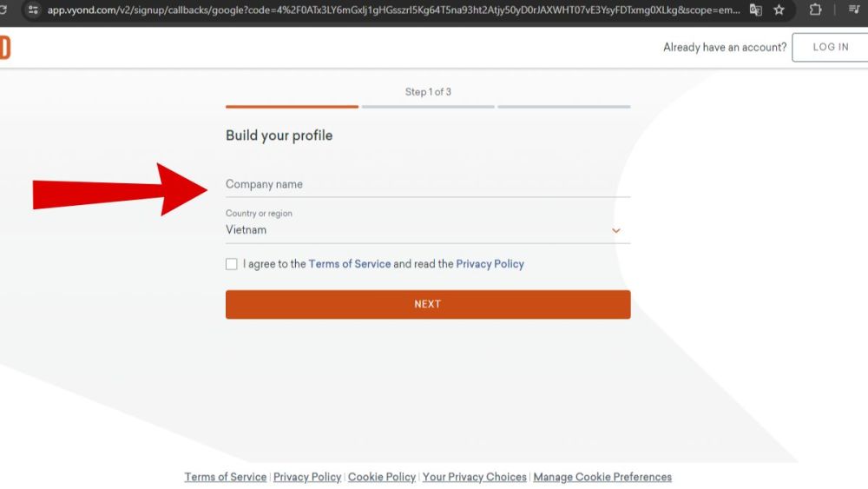Focus the Company name input field
868x489 pixels.
click(427, 184)
